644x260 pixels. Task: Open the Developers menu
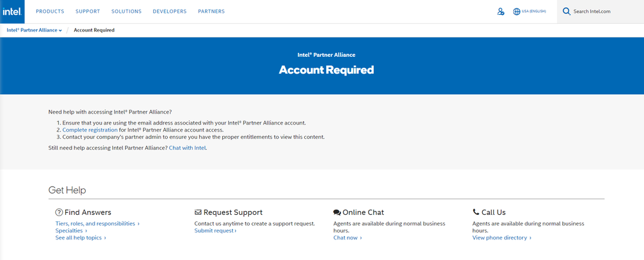[170, 12]
